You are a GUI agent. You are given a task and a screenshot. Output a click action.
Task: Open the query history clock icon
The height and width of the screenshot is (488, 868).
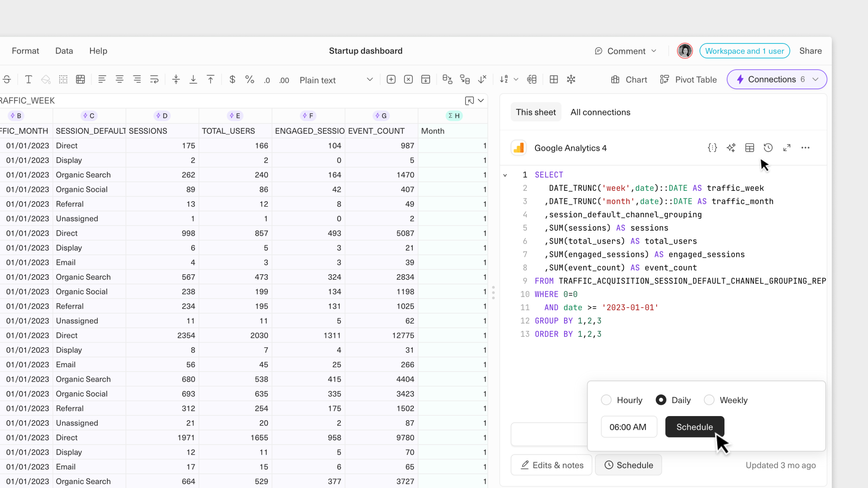point(768,148)
